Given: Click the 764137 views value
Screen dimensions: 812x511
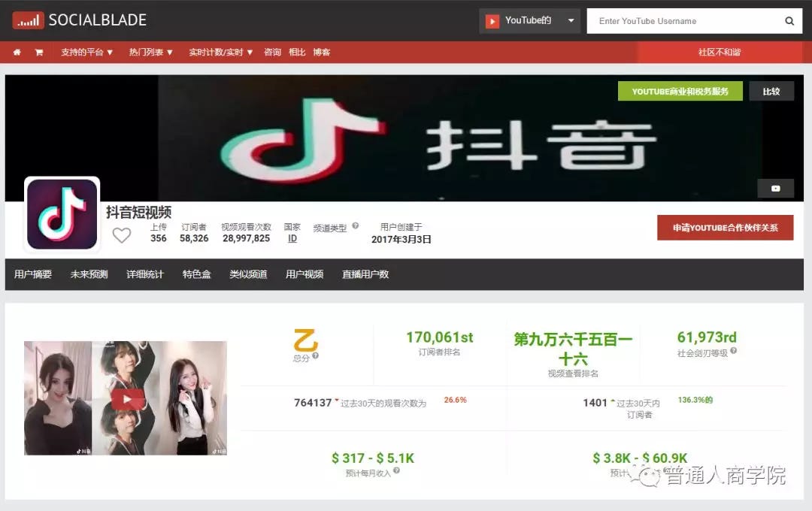Looking at the screenshot, I should click(x=313, y=403).
